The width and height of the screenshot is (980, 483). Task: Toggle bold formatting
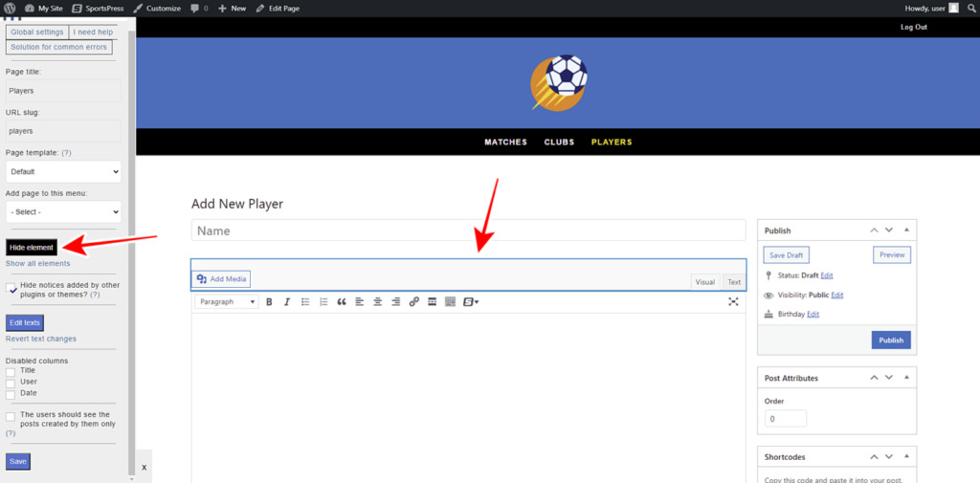pos(269,302)
